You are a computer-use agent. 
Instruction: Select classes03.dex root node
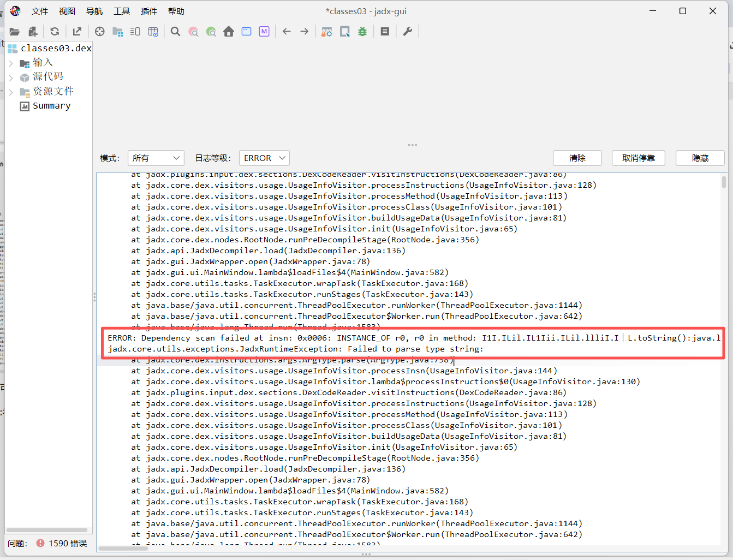tap(50, 48)
